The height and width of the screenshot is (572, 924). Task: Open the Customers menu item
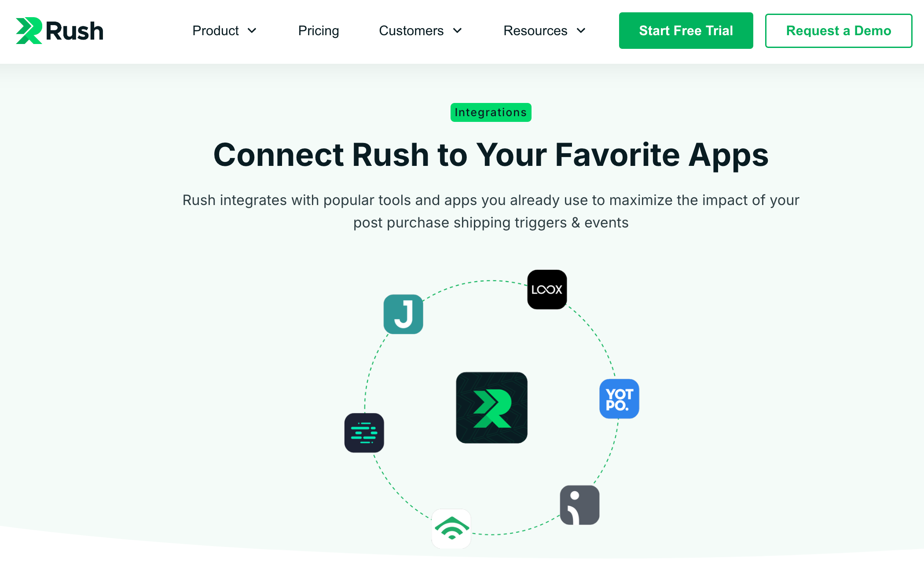(x=411, y=31)
